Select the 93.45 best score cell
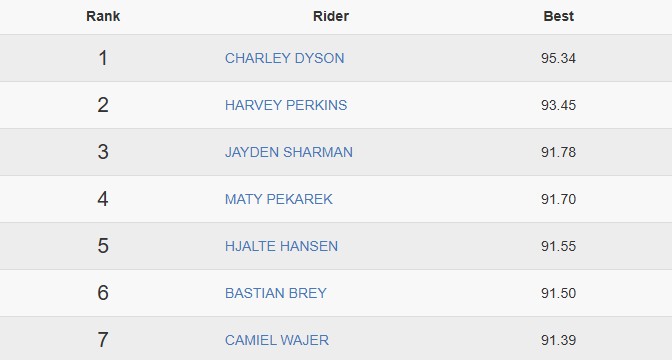The image size is (672, 360). 558,105
